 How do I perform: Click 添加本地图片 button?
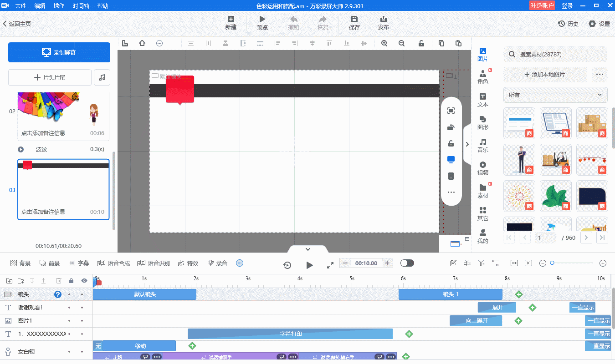pos(545,75)
